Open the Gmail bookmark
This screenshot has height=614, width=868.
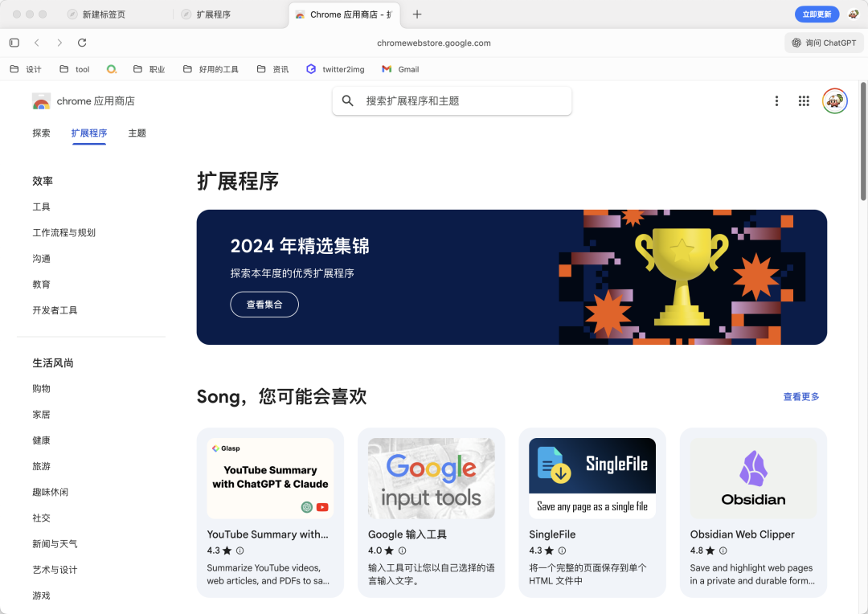pyautogui.click(x=399, y=69)
